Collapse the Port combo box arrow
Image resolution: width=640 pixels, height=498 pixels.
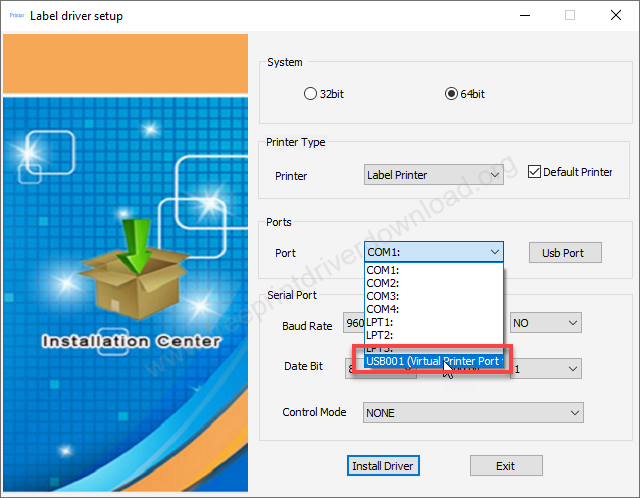[x=494, y=253]
